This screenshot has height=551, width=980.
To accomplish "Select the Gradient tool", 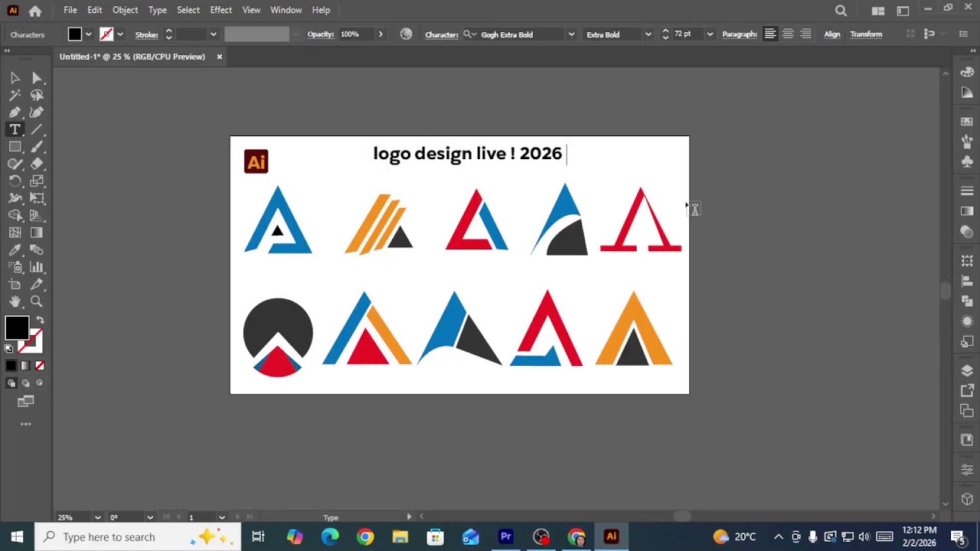I will 37,233.
